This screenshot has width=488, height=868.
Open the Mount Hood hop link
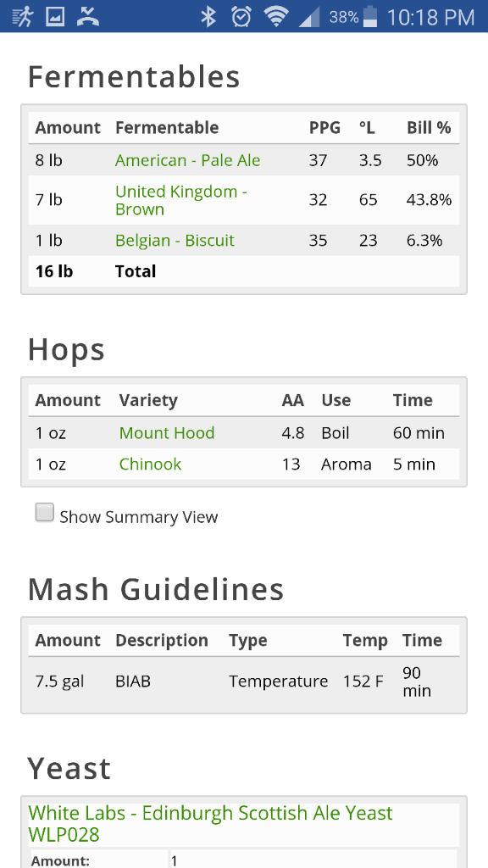tap(167, 432)
